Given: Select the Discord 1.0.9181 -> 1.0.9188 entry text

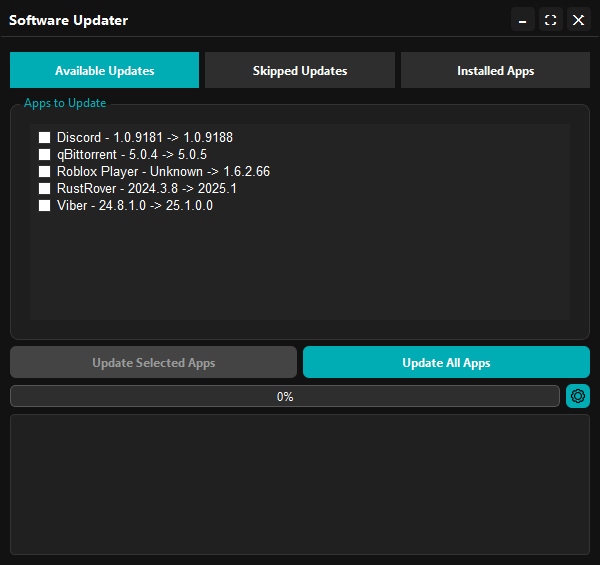Looking at the screenshot, I should [145, 137].
